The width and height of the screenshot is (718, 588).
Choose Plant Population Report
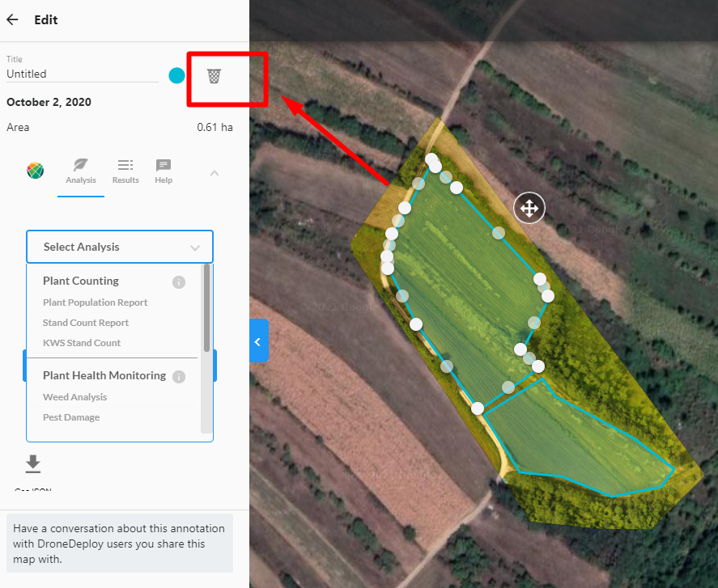click(96, 302)
